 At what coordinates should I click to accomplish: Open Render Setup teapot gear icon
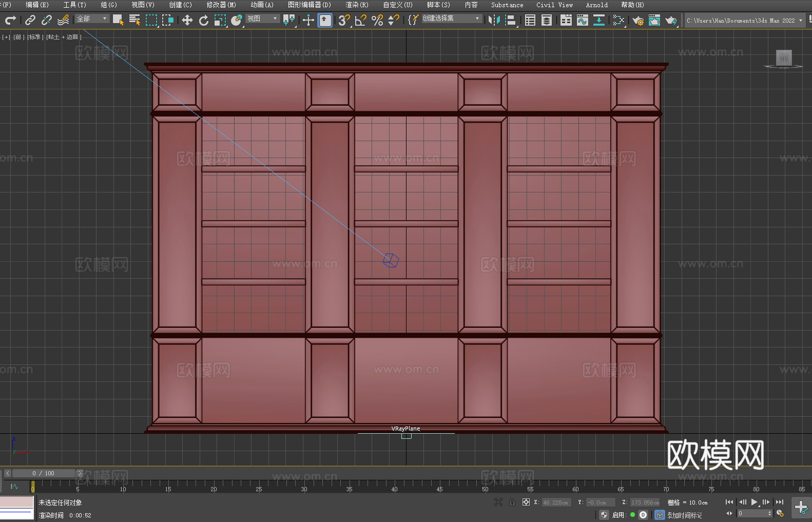point(638,20)
